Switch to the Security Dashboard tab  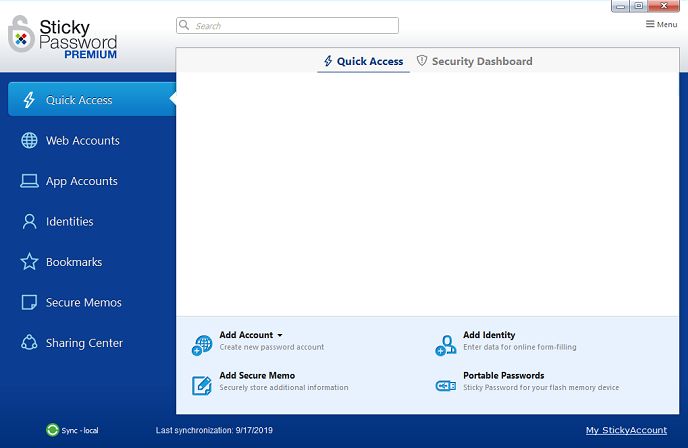[475, 61]
